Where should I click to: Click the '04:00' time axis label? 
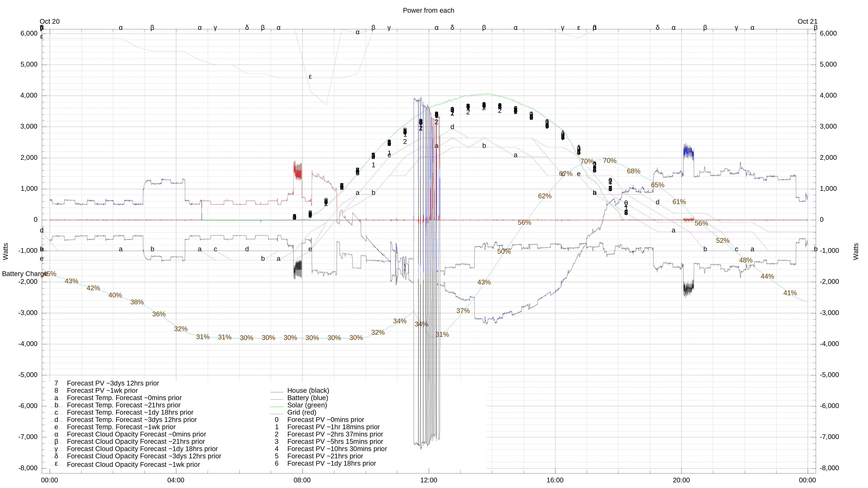click(x=176, y=480)
